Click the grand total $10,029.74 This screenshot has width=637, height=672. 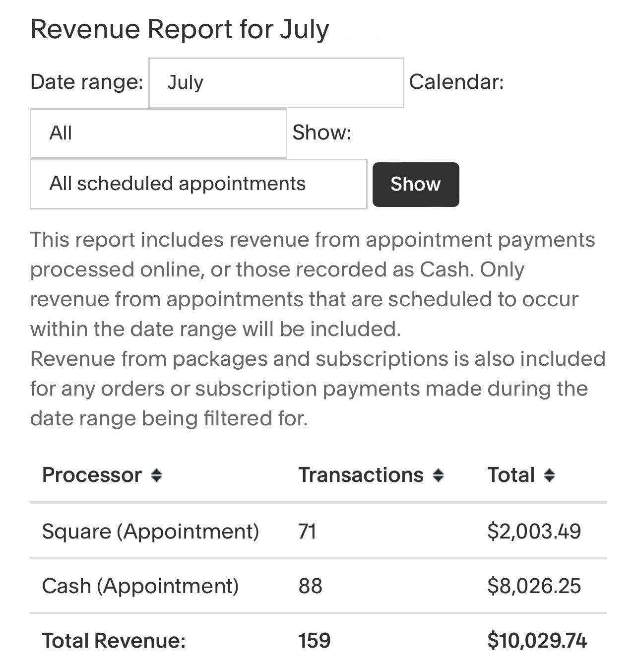(x=537, y=640)
